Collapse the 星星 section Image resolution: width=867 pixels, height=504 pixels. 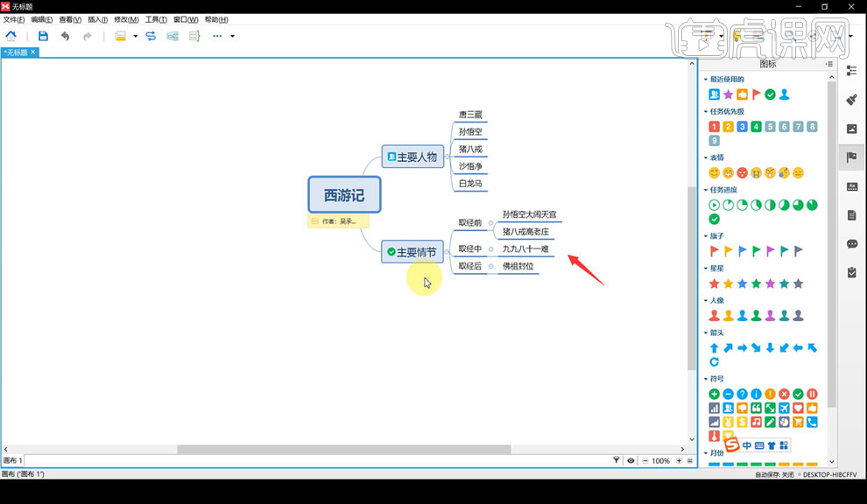(x=706, y=269)
